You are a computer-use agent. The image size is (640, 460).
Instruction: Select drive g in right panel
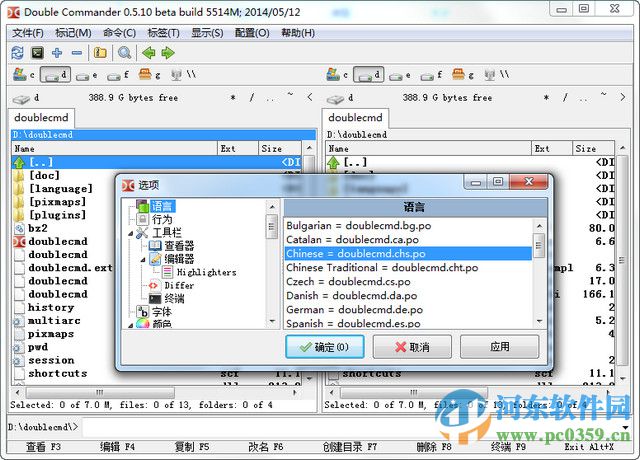click(x=462, y=75)
